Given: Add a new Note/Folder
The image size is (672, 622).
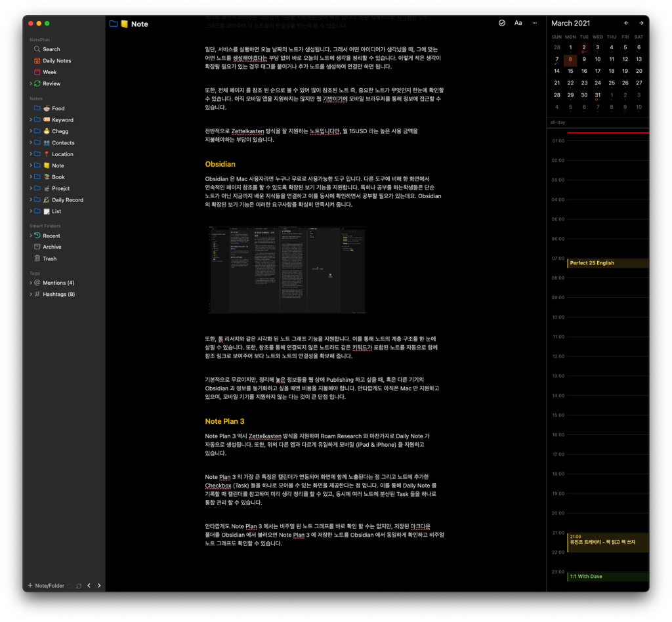Looking at the screenshot, I should pyautogui.click(x=46, y=586).
